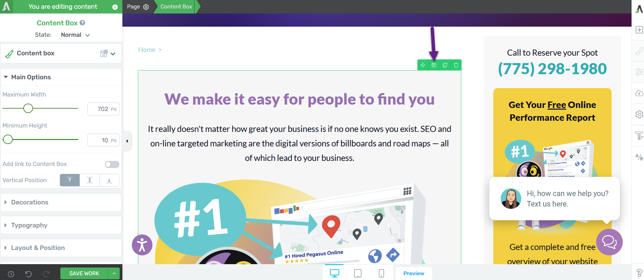The width and height of the screenshot is (644, 280).
Task: Select the Content Box breadcrumb tab
Action: coord(176,7)
